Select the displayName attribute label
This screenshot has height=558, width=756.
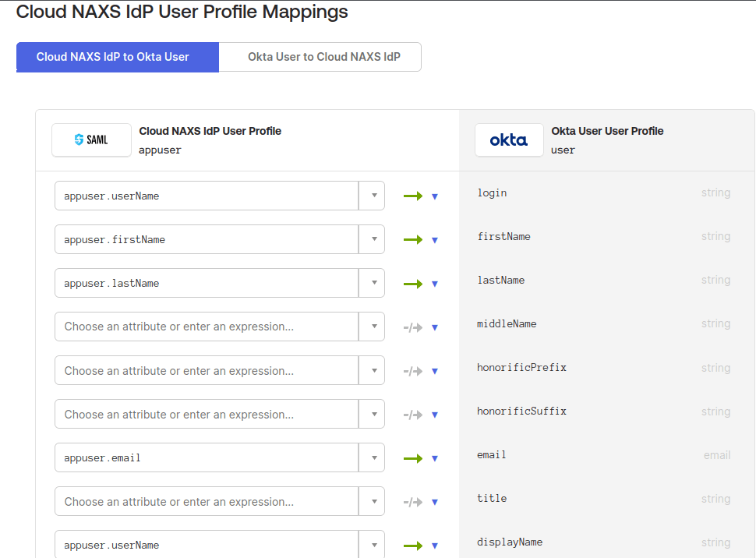pos(510,542)
